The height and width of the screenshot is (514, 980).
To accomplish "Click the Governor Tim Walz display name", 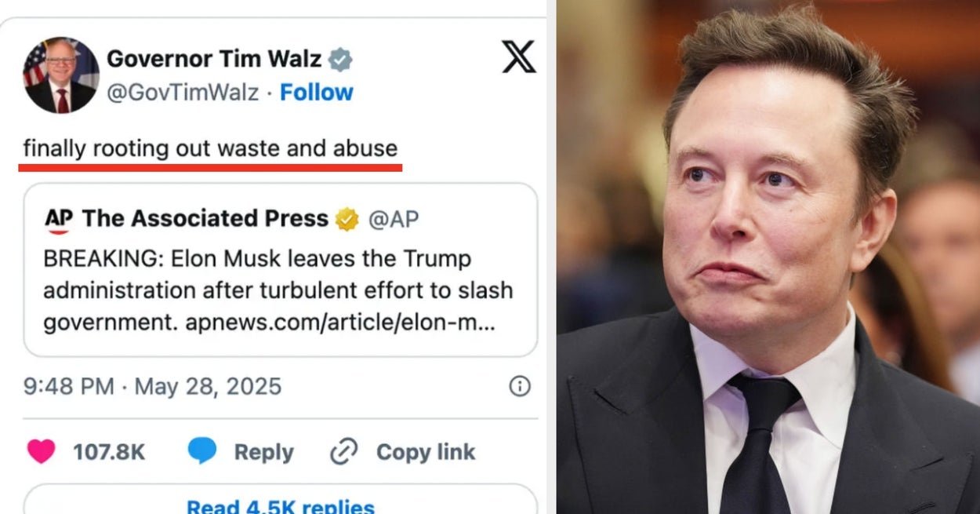I will coord(213,59).
